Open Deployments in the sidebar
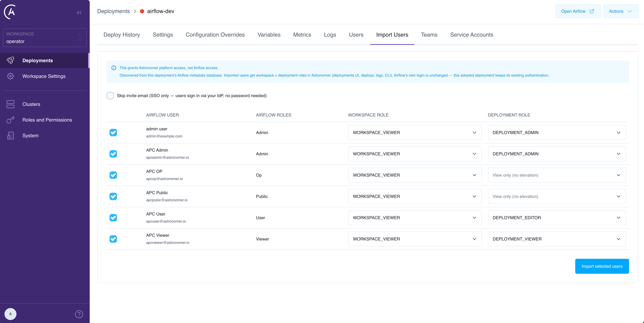This screenshot has width=644, height=323. point(44,60)
